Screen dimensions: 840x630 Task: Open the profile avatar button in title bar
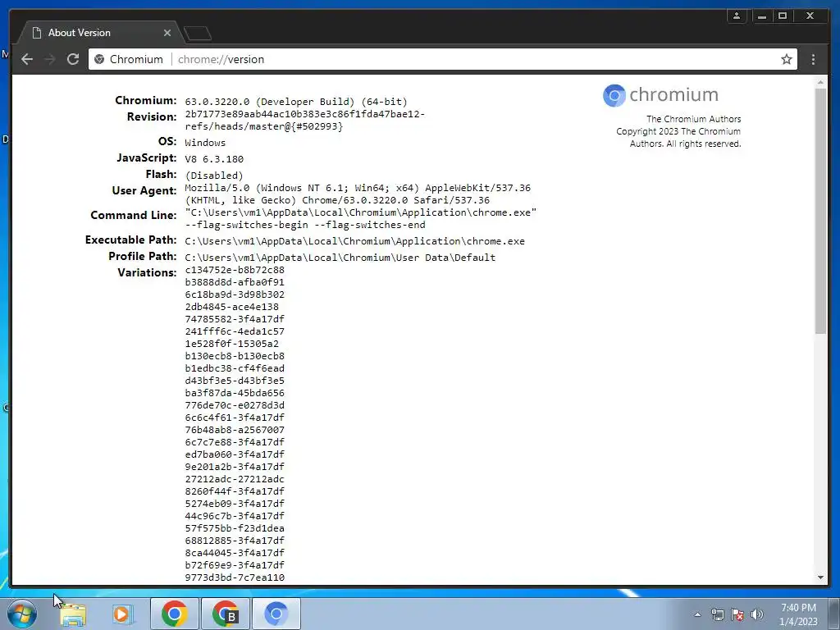pos(737,16)
